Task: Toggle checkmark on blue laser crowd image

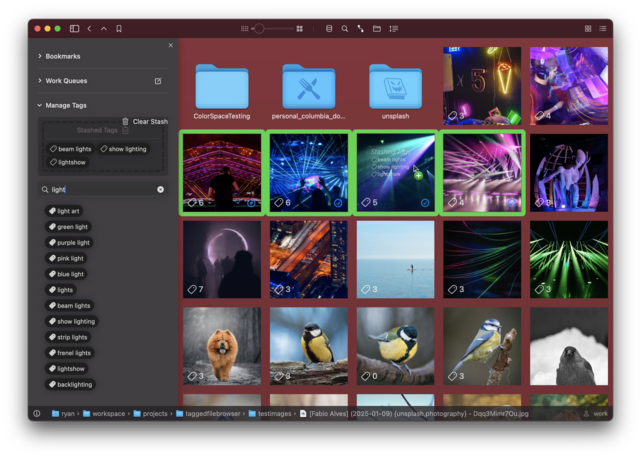Action: [338, 203]
